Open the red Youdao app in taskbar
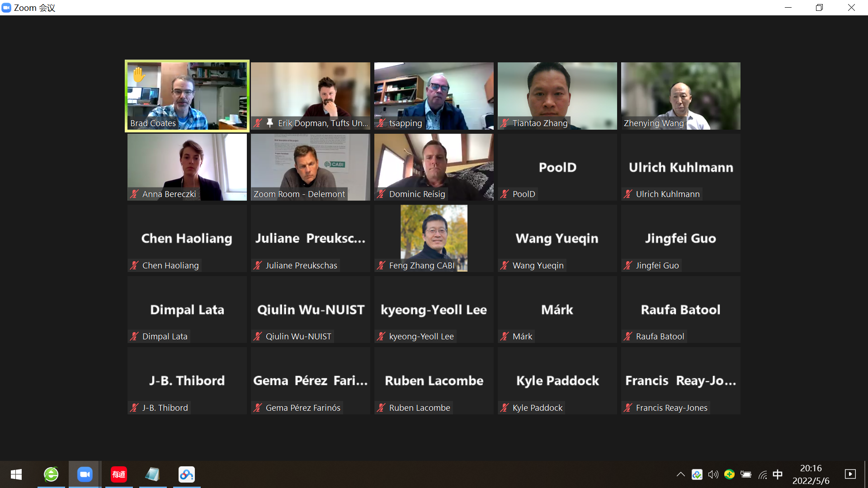Screen dimensions: 868x488 click(x=119, y=474)
